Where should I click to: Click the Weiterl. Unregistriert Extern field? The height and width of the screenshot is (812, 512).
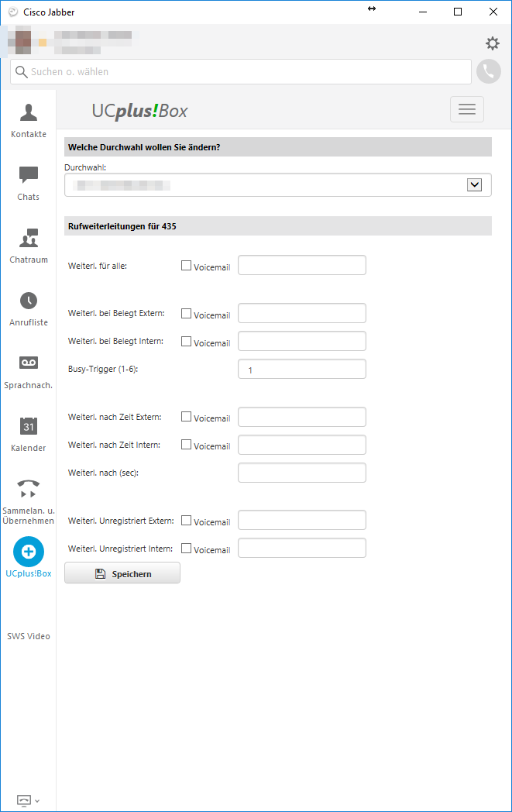click(x=302, y=521)
